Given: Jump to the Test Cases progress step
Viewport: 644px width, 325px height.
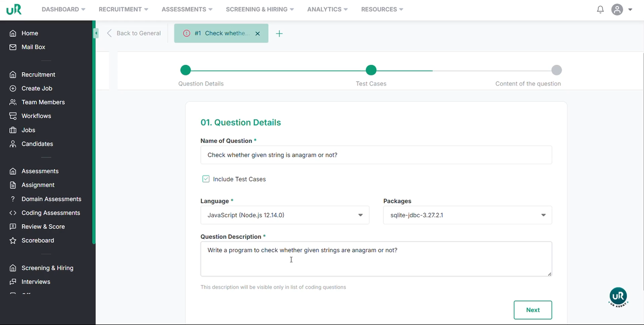Looking at the screenshot, I should 371,70.
